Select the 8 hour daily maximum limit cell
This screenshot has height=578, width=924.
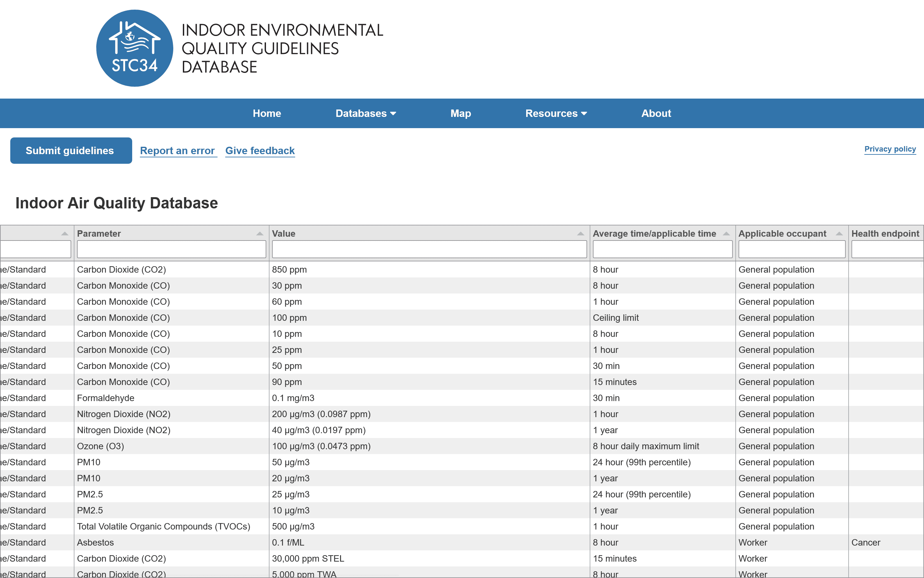pos(663,446)
